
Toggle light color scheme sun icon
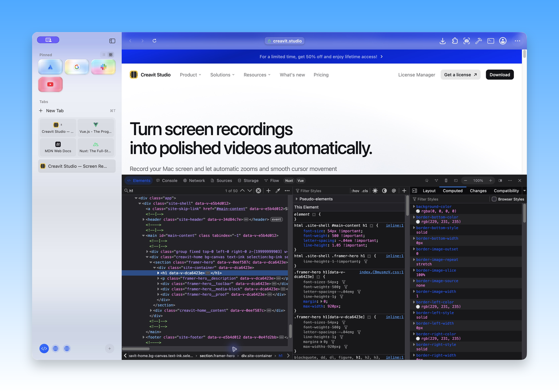(375, 191)
